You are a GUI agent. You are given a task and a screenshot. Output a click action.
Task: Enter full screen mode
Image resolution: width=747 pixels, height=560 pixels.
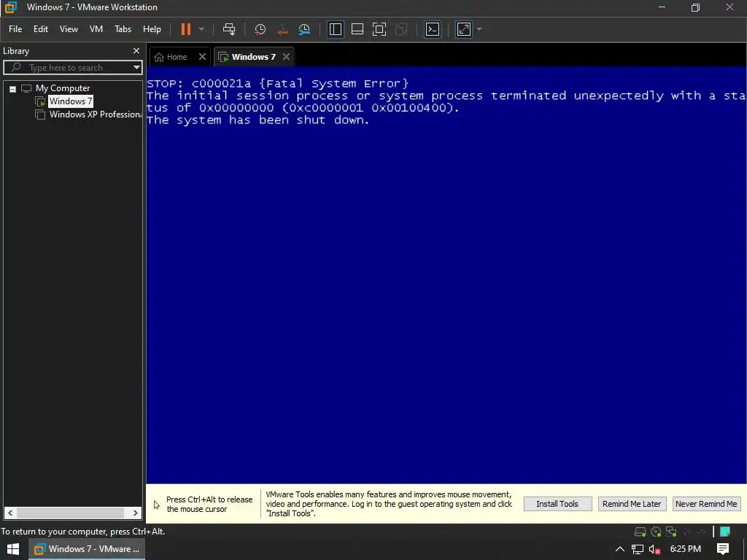(379, 29)
